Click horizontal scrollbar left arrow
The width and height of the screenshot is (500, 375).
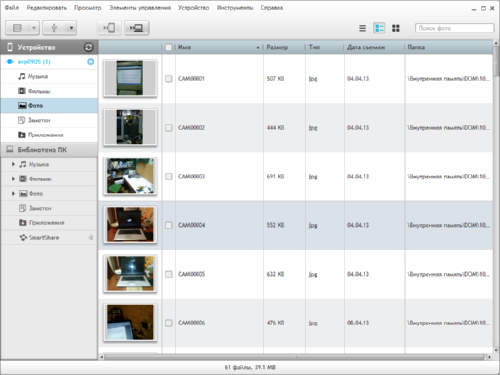[x=102, y=357]
